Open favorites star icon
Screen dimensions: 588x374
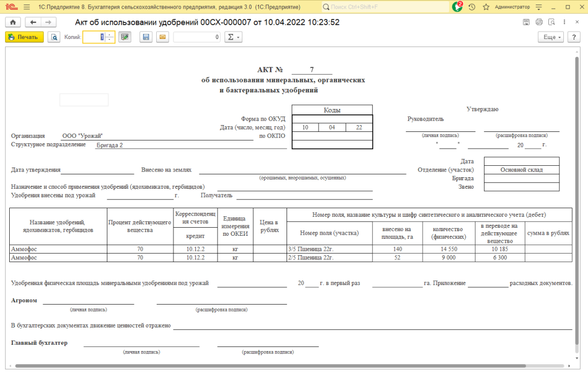coord(486,7)
